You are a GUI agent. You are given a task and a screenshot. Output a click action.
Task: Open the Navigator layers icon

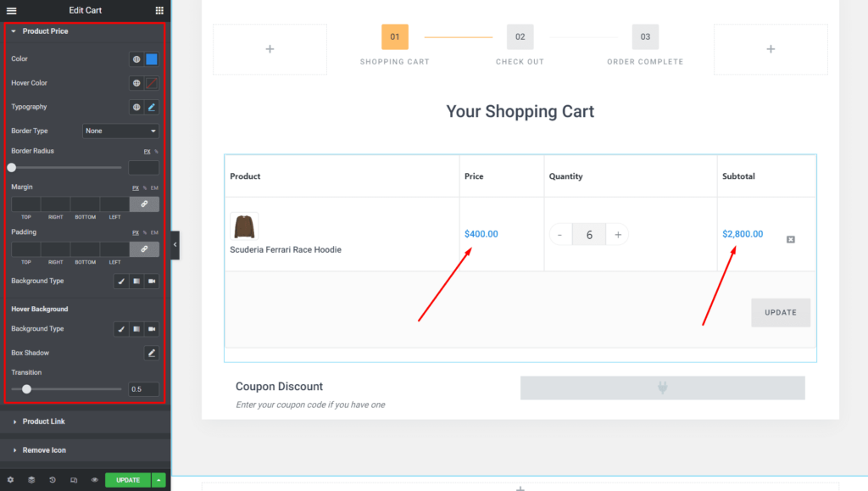pos(31,480)
